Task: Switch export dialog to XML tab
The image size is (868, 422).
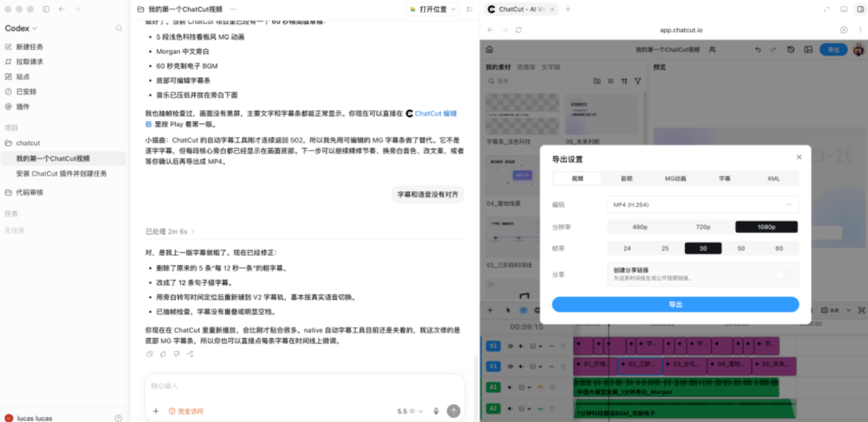Action: pos(773,179)
